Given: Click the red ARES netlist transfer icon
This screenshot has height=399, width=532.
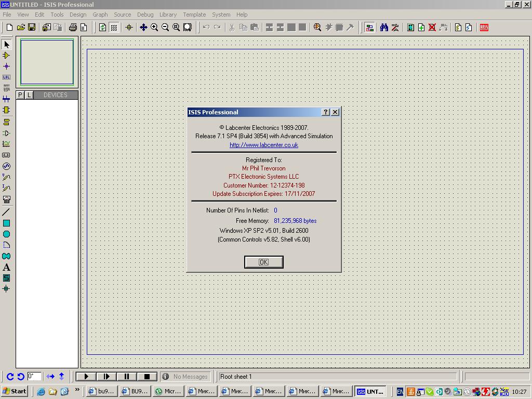Looking at the screenshot, I should point(484,28).
